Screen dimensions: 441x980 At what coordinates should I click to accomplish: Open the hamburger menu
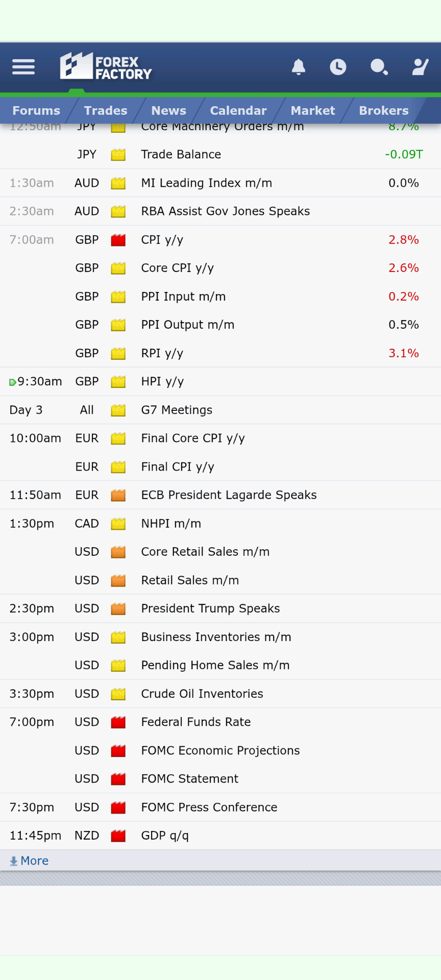pos(23,67)
